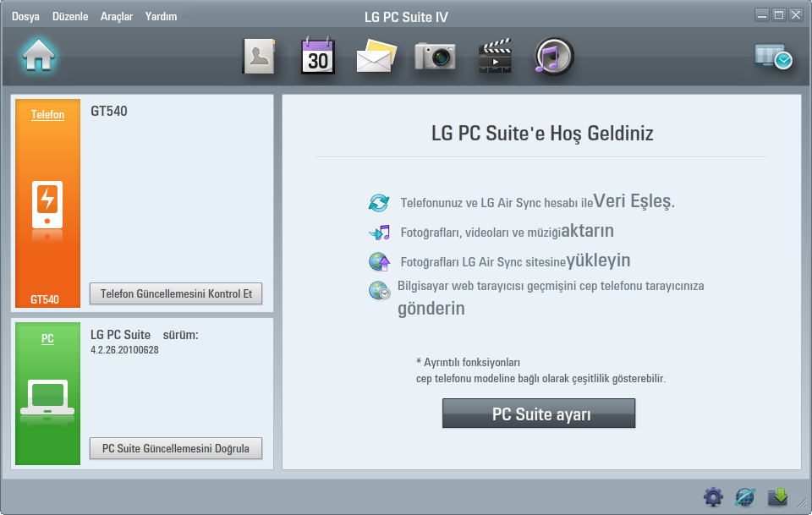
Task: Click the Veri Eşleş sync arrows icon
Action: (x=379, y=202)
